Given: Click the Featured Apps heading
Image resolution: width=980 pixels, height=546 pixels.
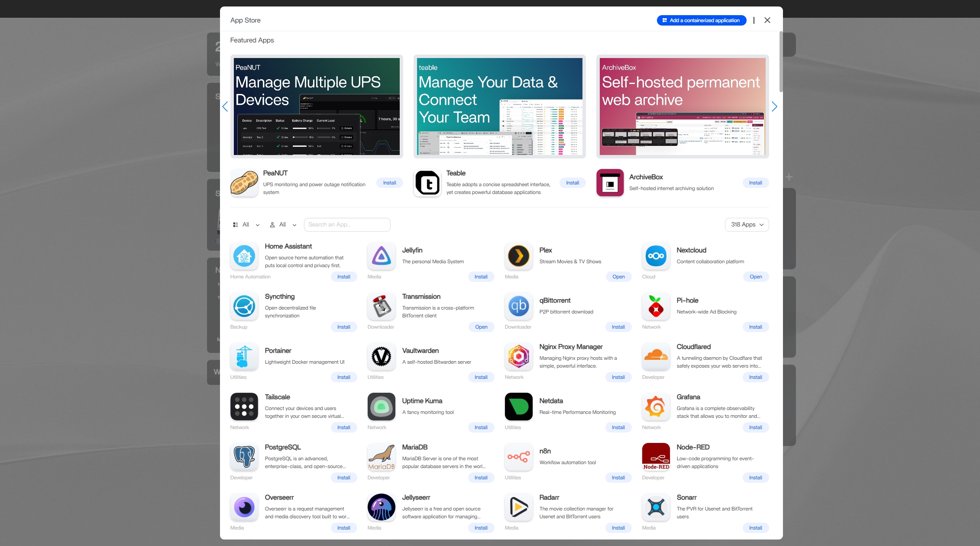Looking at the screenshot, I should click(x=252, y=40).
